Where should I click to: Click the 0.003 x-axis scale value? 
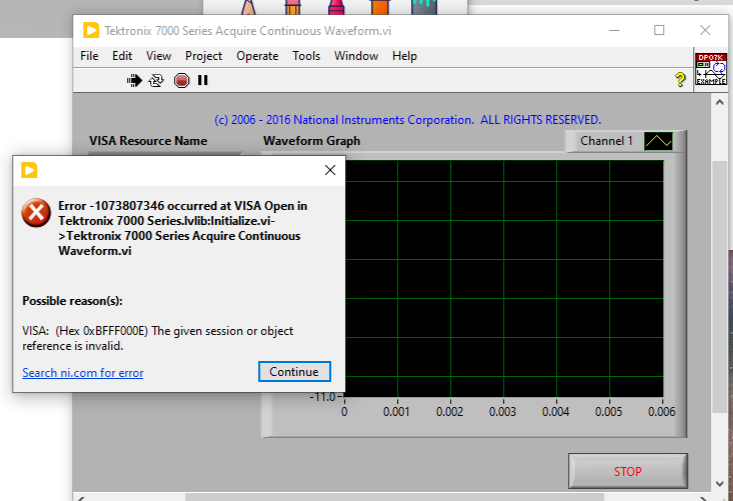[503, 412]
